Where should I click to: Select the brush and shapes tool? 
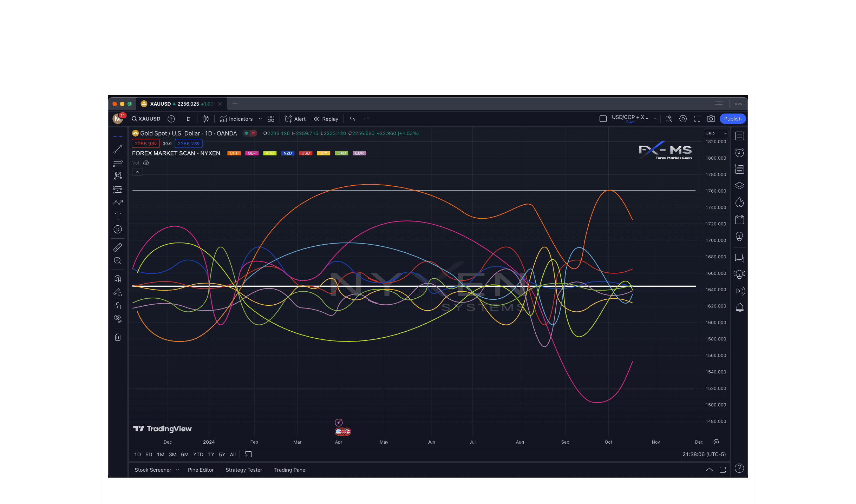click(x=118, y=203)
